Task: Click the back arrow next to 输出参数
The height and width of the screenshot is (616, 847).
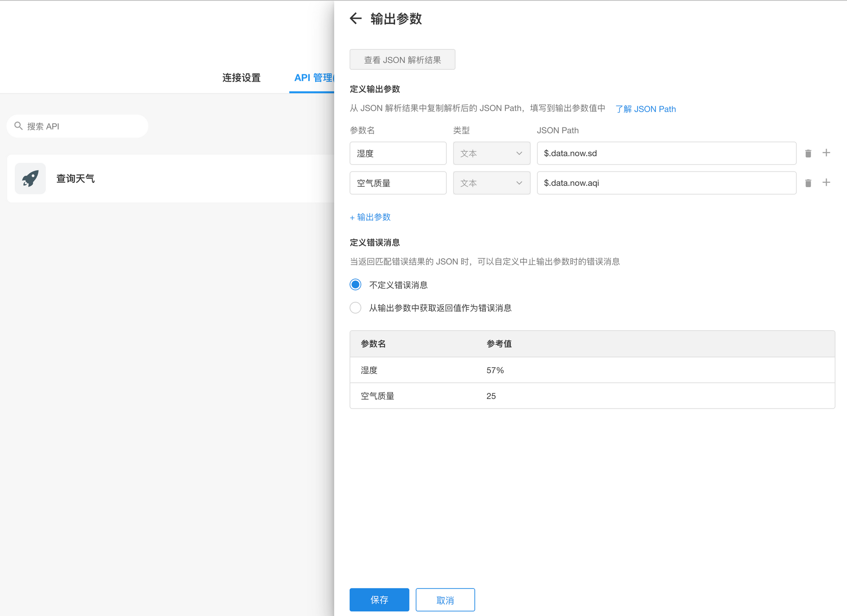Action: (x=355, y=19)
